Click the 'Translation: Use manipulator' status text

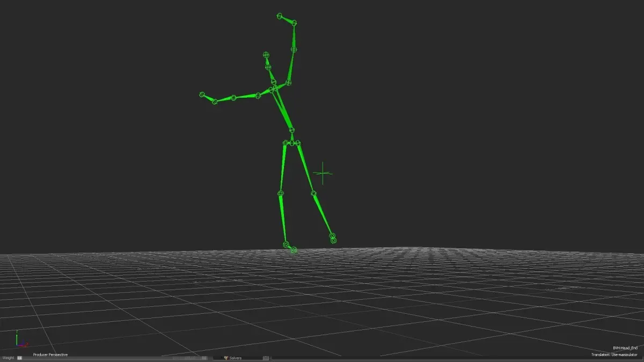614,354
